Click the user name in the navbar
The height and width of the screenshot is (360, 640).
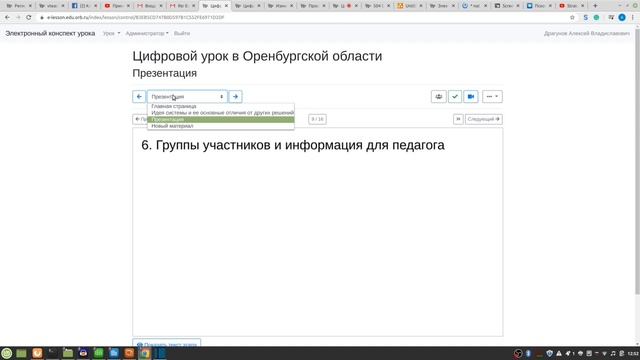point(587,33)
